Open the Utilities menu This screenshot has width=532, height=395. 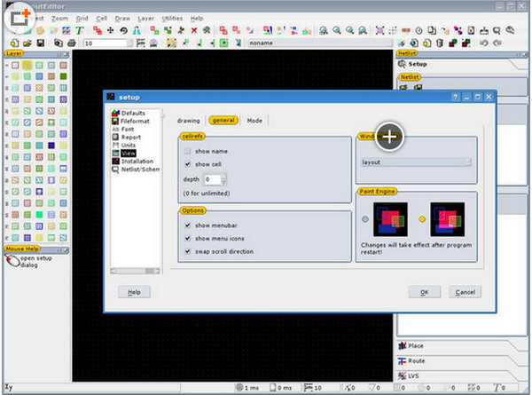[x=171, y=18]
